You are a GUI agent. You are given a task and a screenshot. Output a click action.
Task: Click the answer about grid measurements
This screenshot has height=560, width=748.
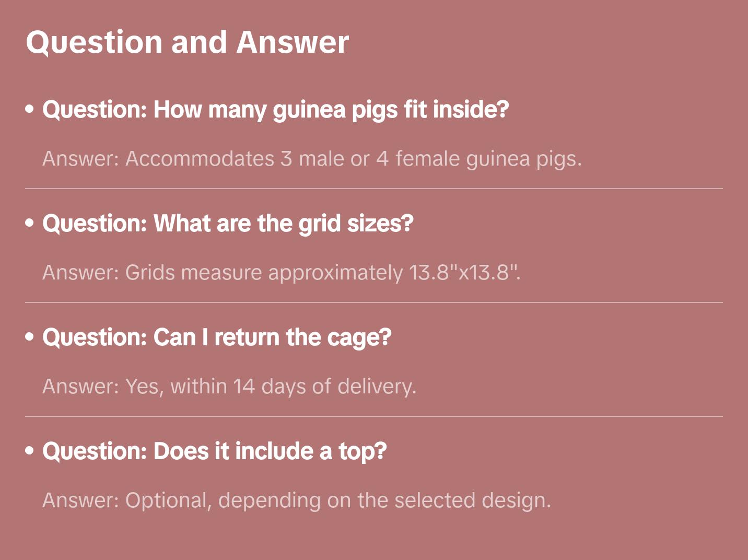point(282,273)
